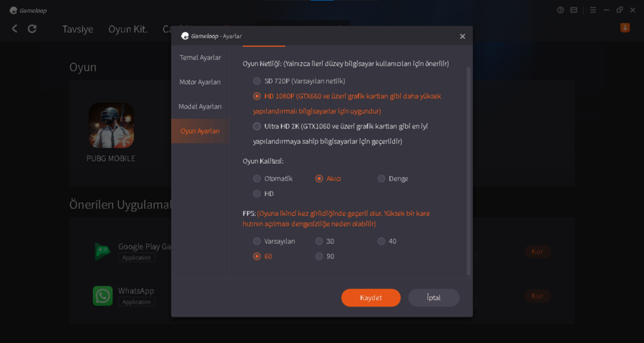Open the Temel Ayarlar tab
This screenshot has width=644, height=343.
tap(200, 57)
